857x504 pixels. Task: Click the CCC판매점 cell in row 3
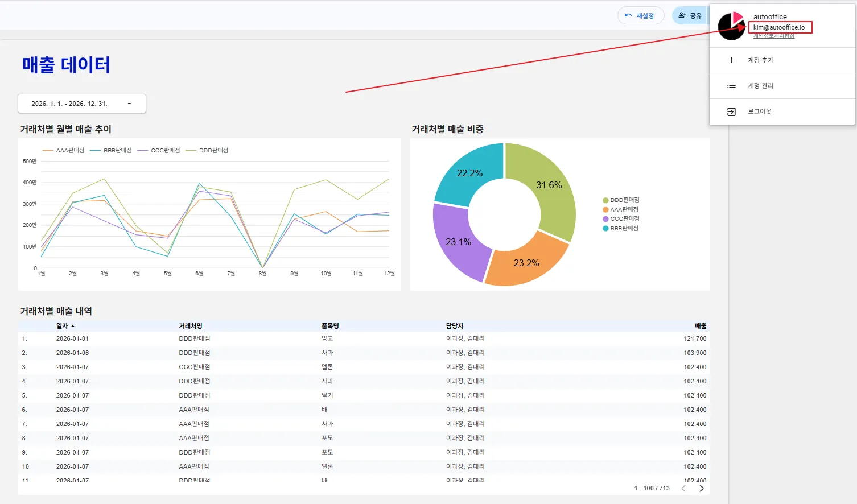pyautogui.click(x=195, y=367)
